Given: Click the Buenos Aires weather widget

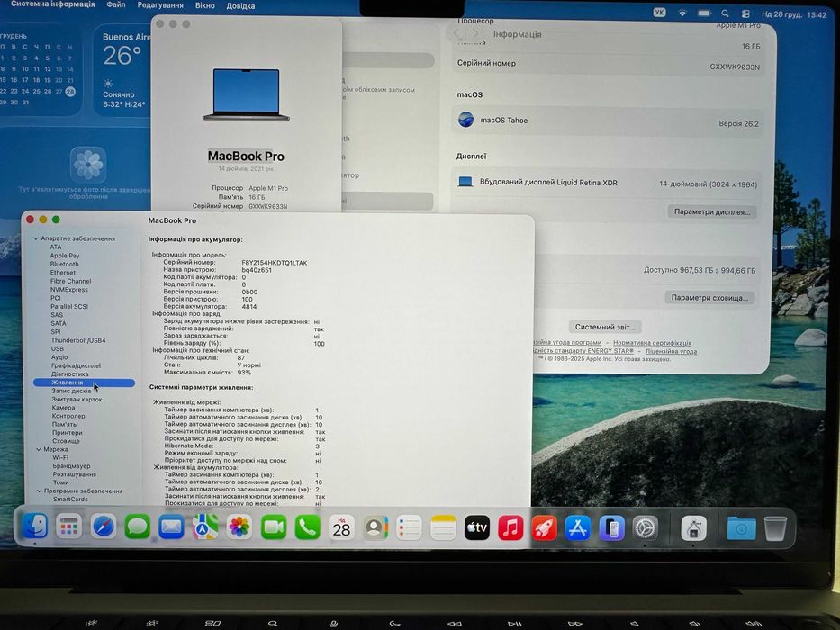Looking at the screenshot, I should point(123,71).
